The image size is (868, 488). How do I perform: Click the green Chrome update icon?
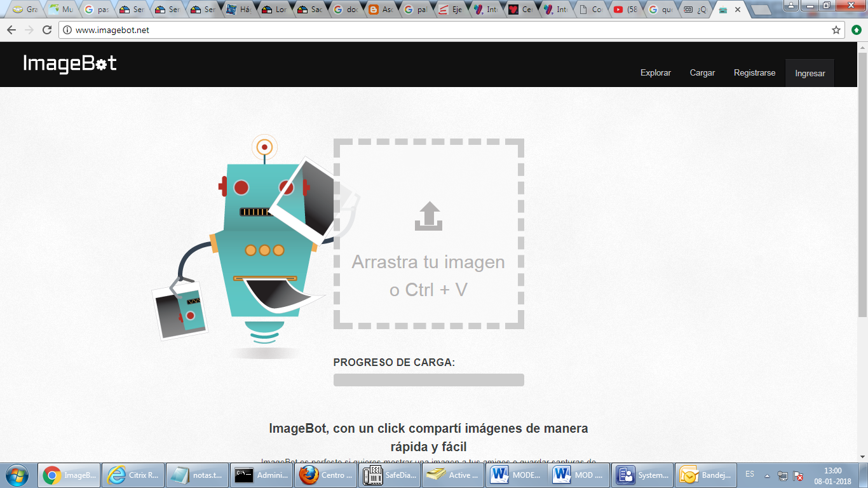coord(856,30)
